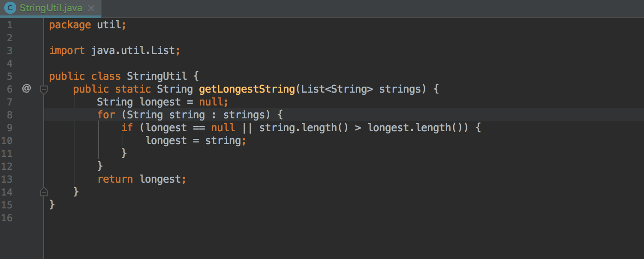
Task: Click the StringUtil class name on line 5
Action: [x=157, y=76]
